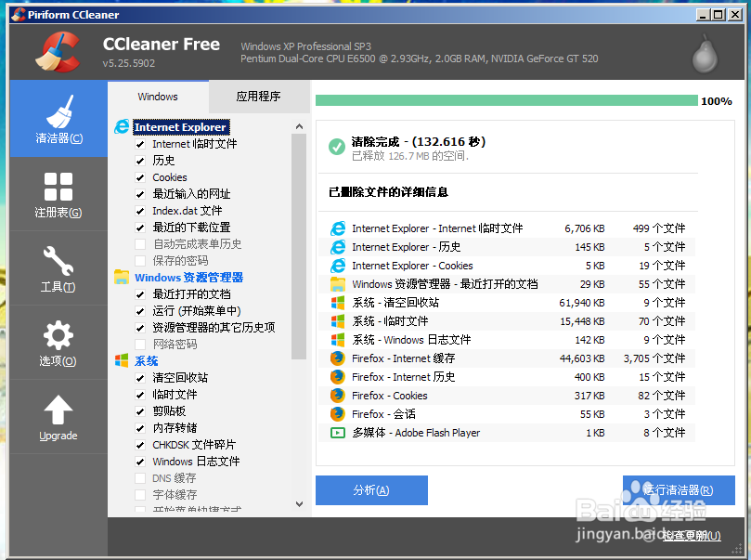The width and height of the screenshot is (751, 560).
Task: Click IE icon for 历史 result row
Action: click(x=338, y=247)
